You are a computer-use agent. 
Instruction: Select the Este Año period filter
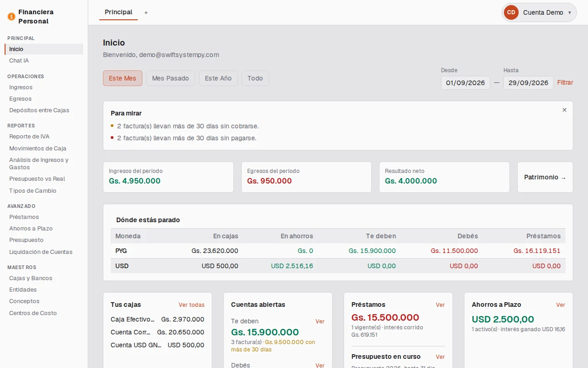pos(218,78)
